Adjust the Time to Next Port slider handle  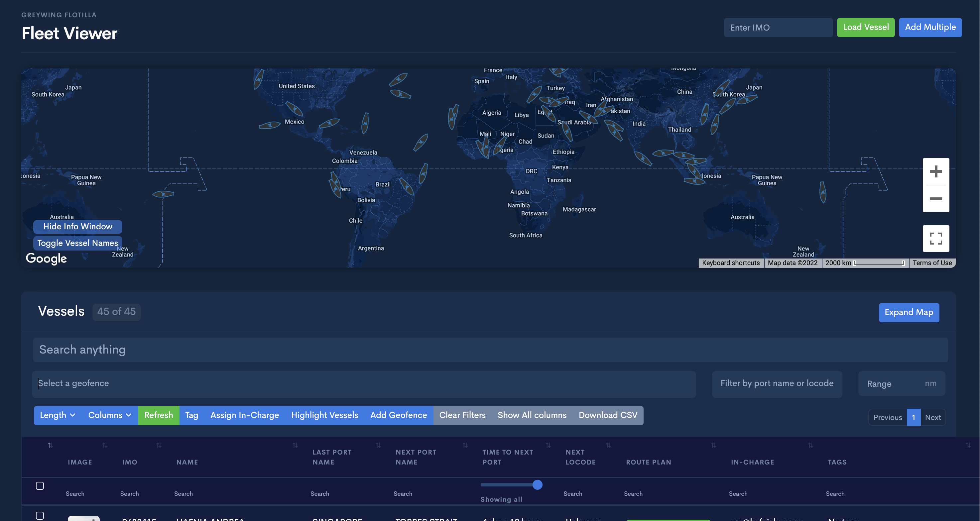click(x=537, y=484)
